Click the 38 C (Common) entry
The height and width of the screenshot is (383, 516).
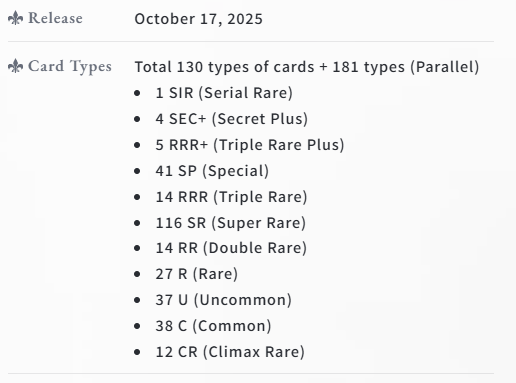[213, 326]
